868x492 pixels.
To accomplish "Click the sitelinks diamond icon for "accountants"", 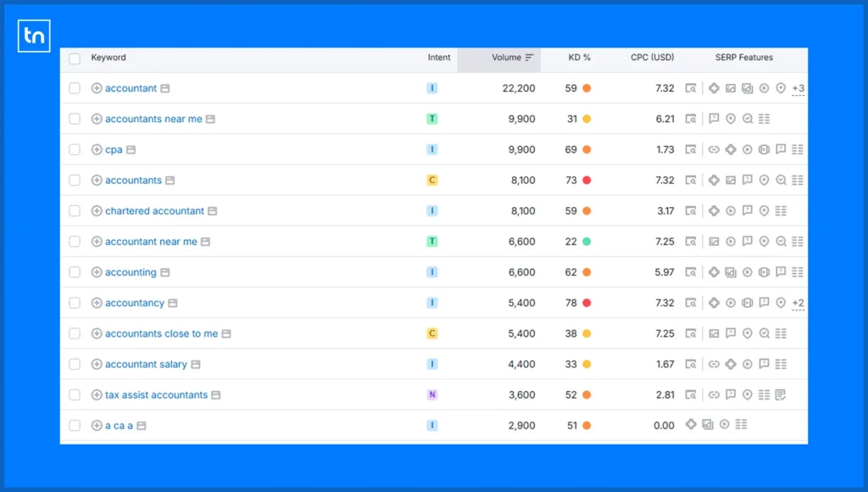I will [715, 180].
